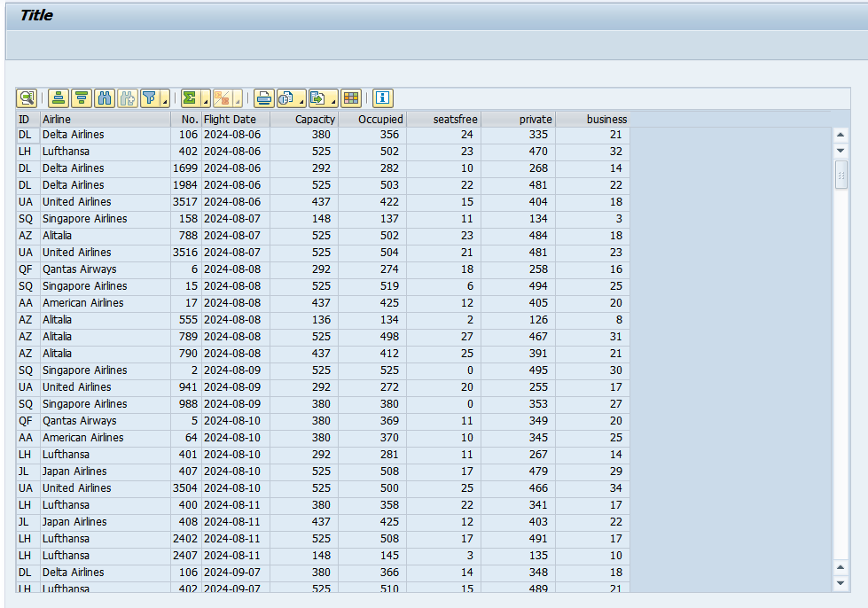Select the private column header
Screen dimensions: 868x608
(x=518, y=119)
